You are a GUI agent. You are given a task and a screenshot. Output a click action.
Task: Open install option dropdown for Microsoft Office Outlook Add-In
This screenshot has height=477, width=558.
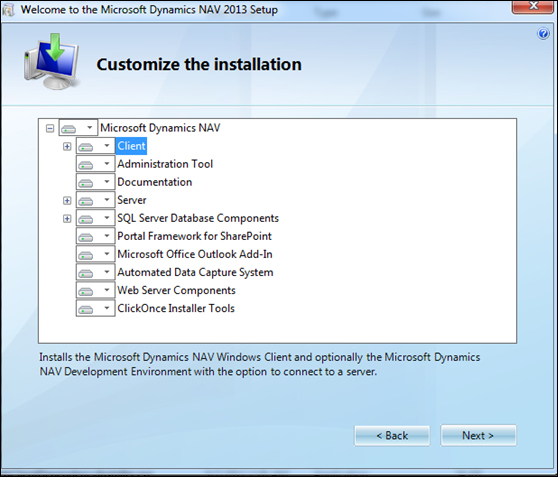click(95, 254)
